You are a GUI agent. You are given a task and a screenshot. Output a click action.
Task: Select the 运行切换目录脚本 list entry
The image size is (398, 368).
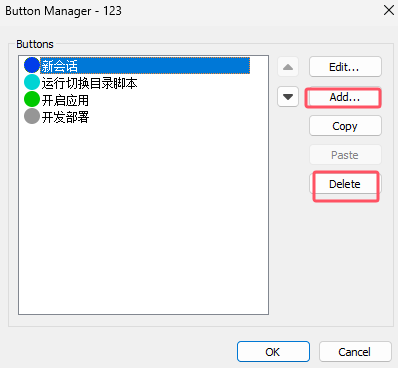(x=89, y=83)
